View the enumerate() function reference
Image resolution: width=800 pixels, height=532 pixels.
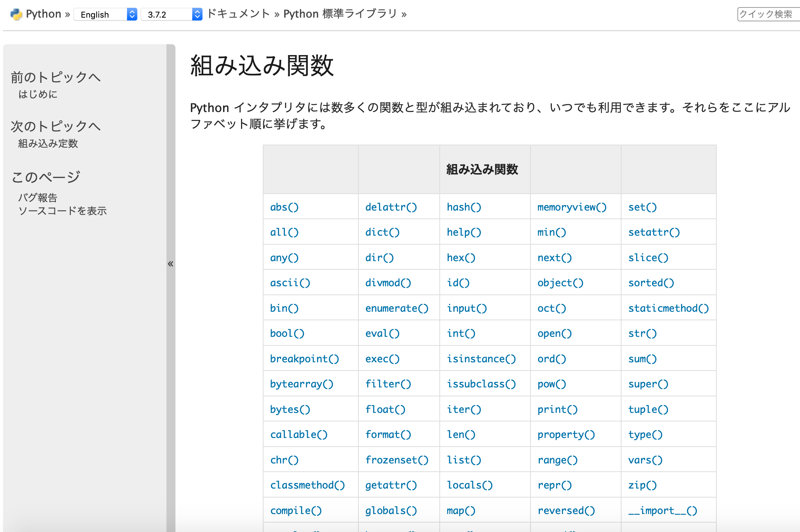[x=397, y=308]
